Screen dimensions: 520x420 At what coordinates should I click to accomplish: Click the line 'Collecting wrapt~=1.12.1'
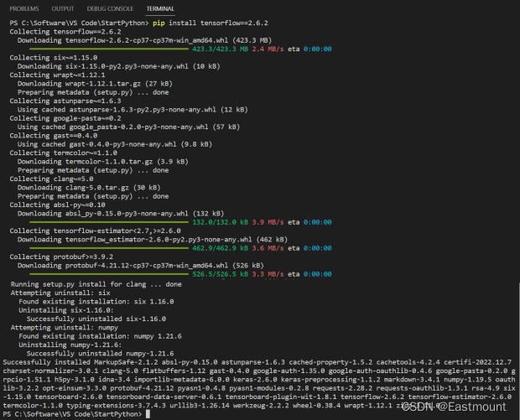coord(57,75)
